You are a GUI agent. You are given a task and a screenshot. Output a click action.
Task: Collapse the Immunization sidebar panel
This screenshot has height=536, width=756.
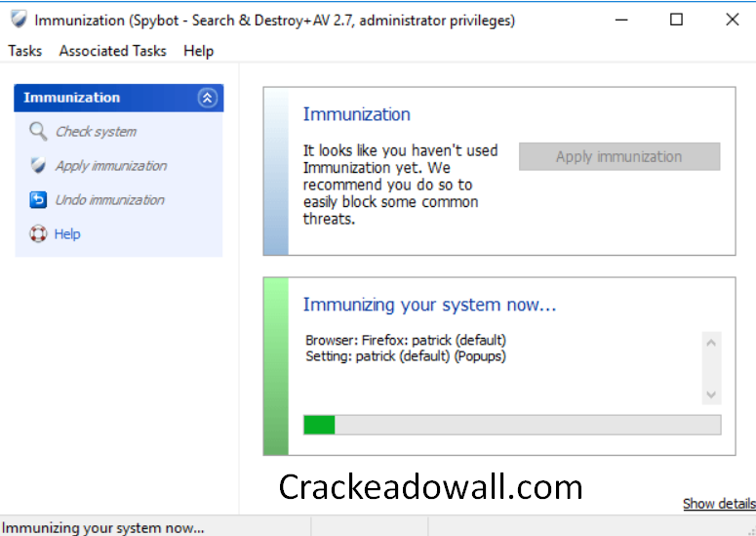pos(206,98)
